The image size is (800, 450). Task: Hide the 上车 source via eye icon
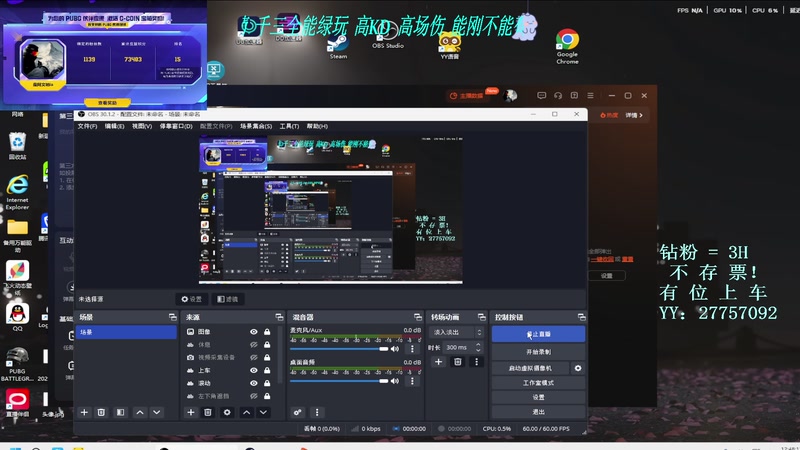254,370
